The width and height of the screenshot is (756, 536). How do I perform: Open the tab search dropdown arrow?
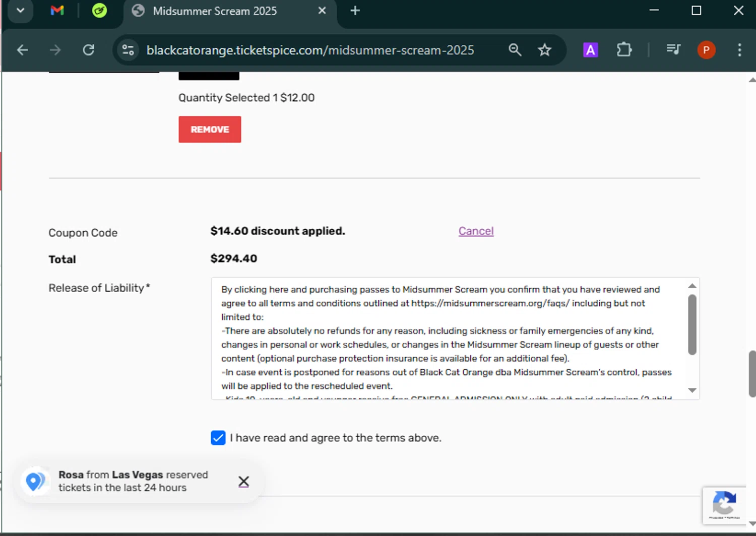click(20, 11)
